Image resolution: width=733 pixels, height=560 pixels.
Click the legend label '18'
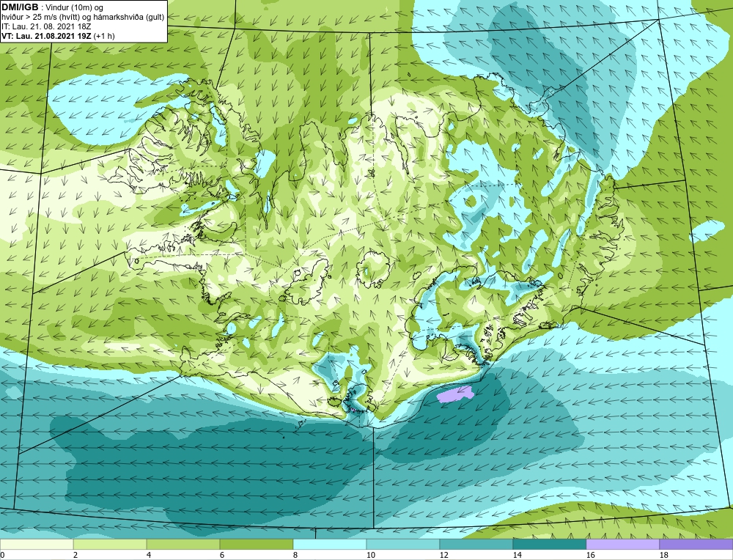click(664, 555)
